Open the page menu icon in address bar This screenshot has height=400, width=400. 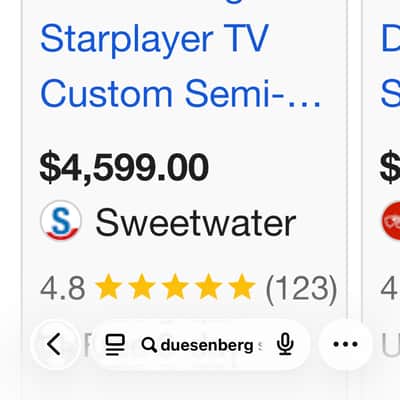[x=115, y=345]
